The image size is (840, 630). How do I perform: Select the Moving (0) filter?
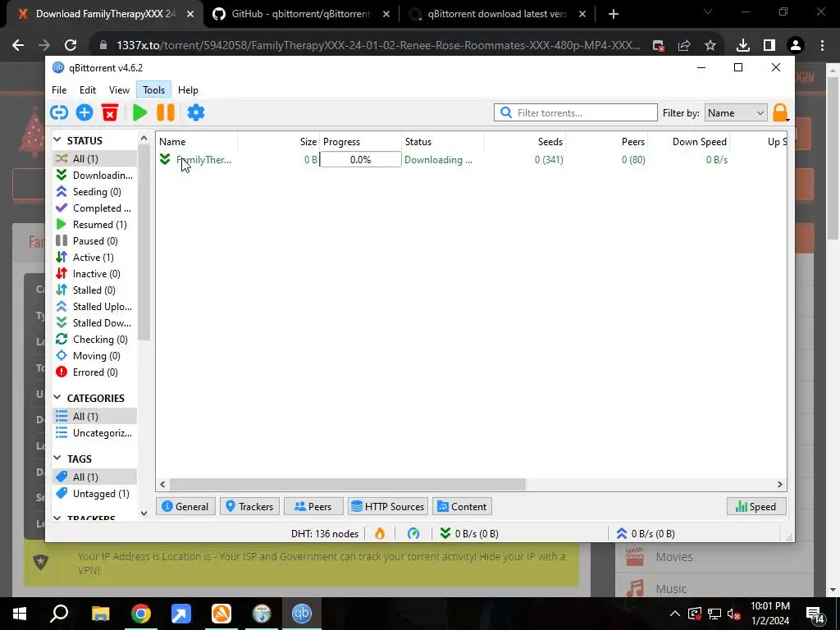95,356
